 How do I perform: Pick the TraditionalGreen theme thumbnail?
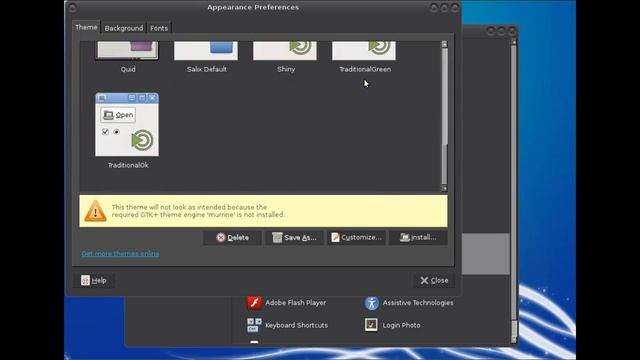point(364,50)
